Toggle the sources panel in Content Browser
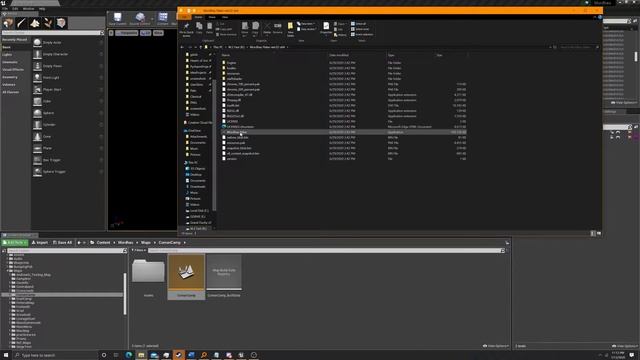 tap(4, 251)
